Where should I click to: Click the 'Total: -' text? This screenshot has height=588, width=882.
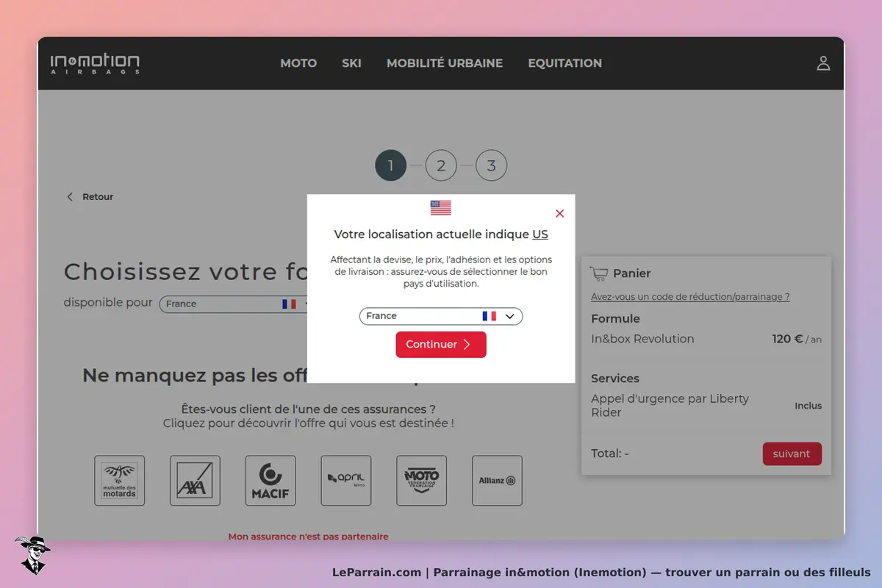(609, 453)
